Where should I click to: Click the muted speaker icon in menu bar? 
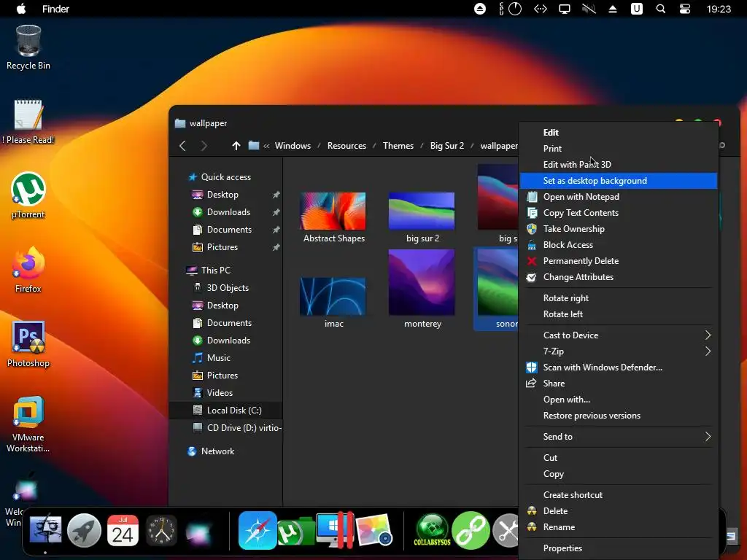[589, 9]
